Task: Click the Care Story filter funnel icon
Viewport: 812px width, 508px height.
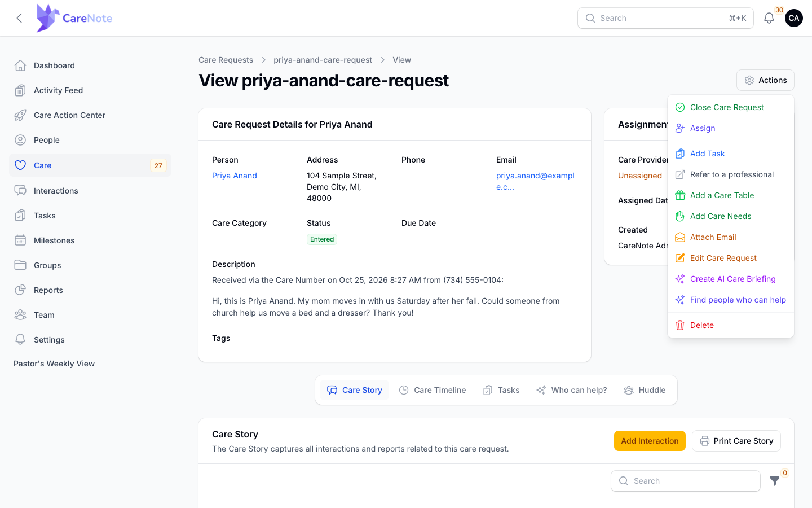Action: pos(775,481)
